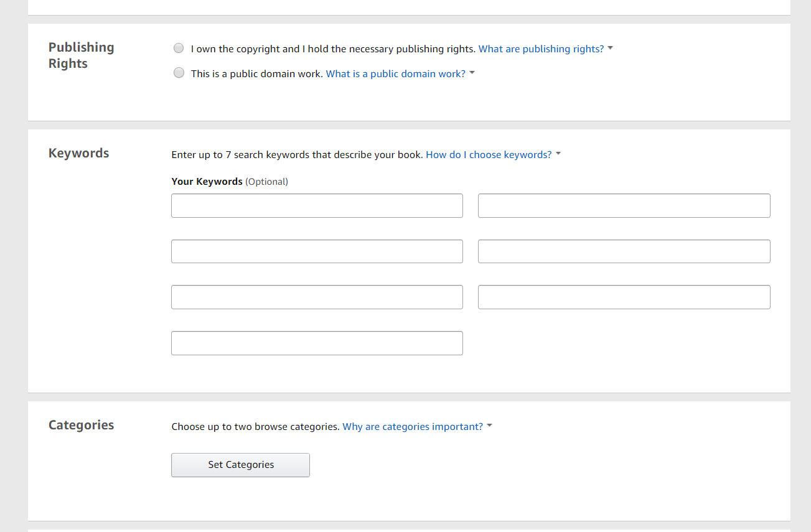Click the second-row left keyword field
This screenshot has height=532, width=811.
pos(317,251)
